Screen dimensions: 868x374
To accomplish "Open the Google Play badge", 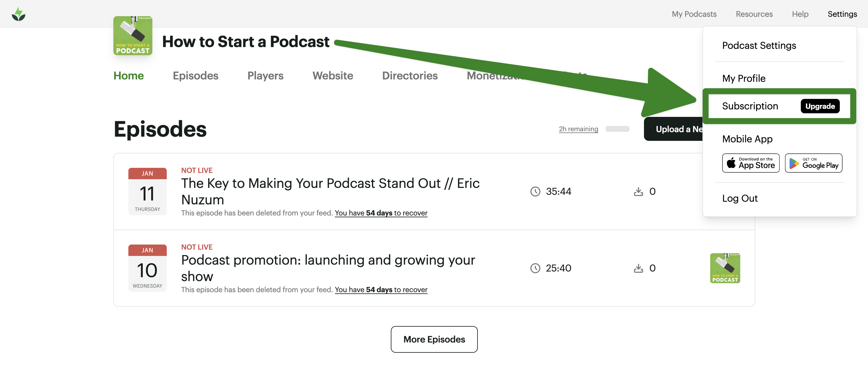I will (813, 163).
